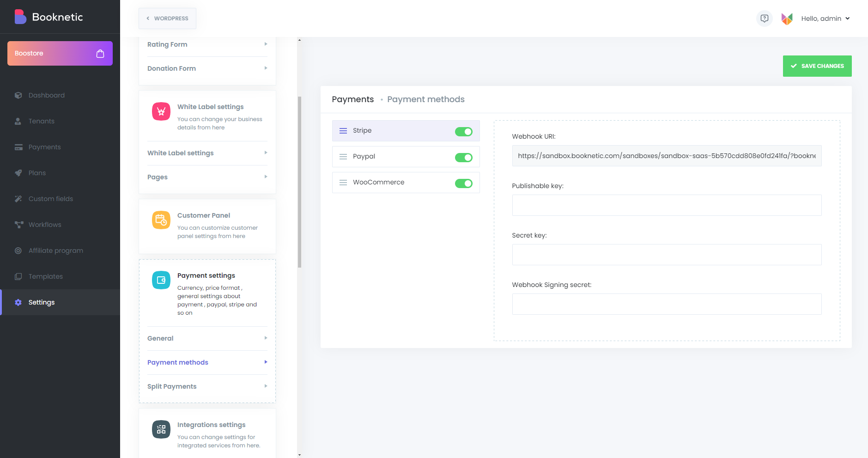Click the Plans rocket icon
This screenshot has height=458, width=868.
pos(18,173)
